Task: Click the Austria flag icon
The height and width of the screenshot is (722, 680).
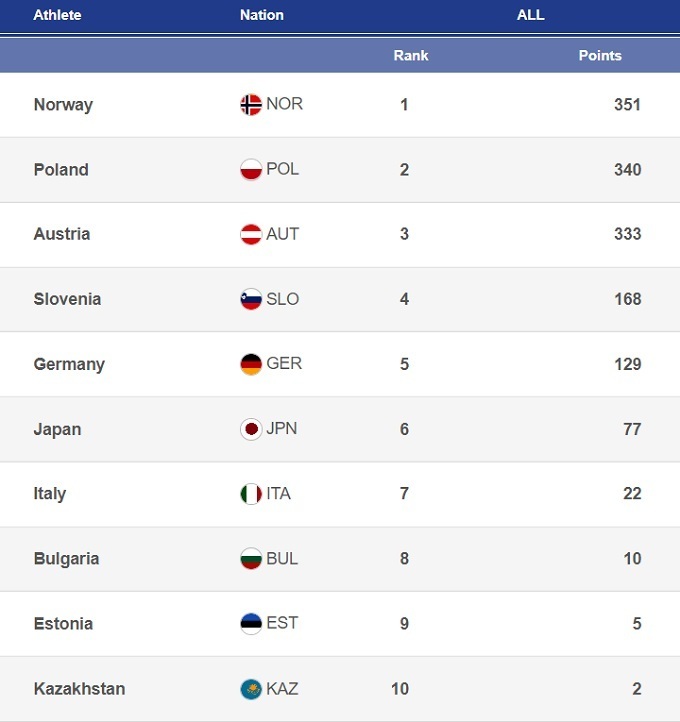Action: [251, 235]
